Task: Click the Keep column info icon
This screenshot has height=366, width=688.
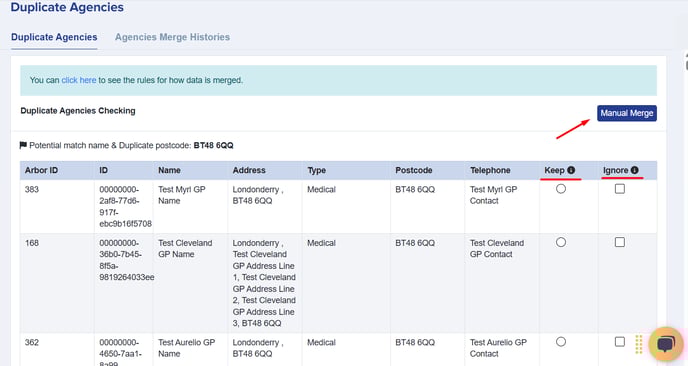Action: tap(571, 170)
